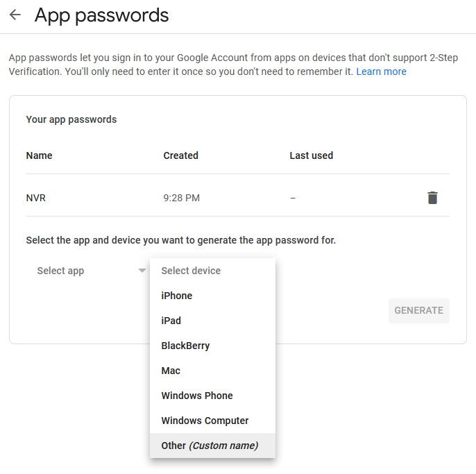The height and width of the screenshot is (474, 476).
Task: Click the Select device placeholder item
Action: coord(212,271)
